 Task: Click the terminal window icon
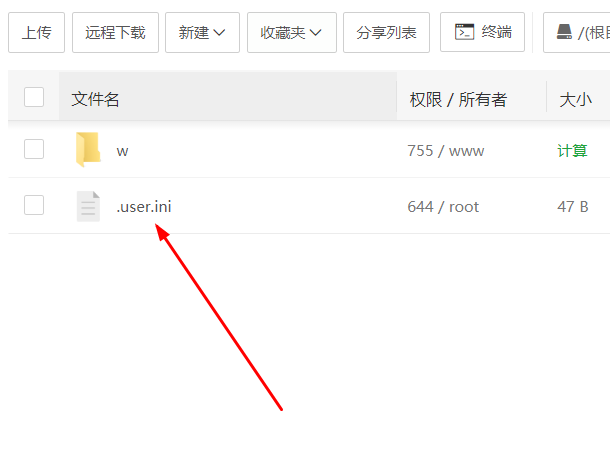(x=464, y=32)
